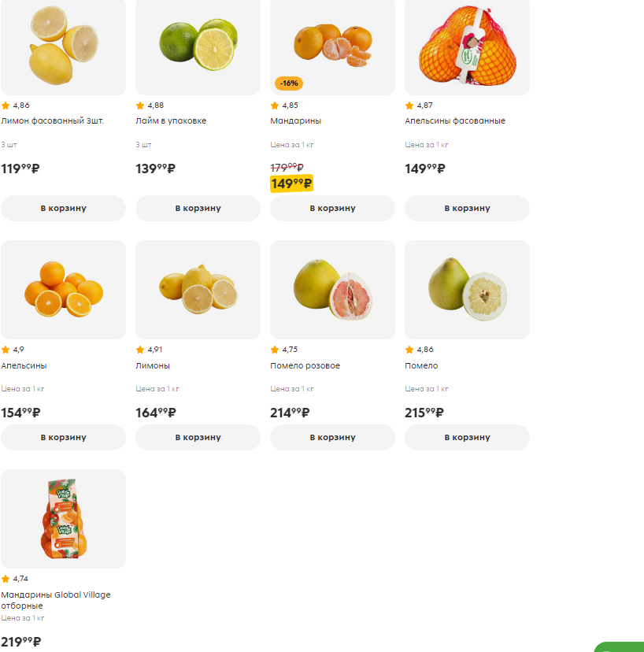
Task: Open the pink pomelo product image
Action: point(332,289)
